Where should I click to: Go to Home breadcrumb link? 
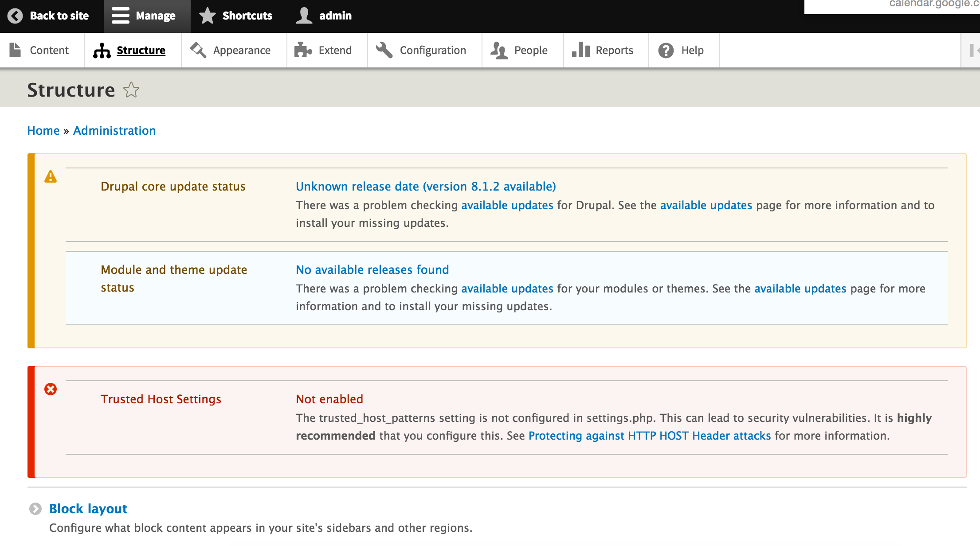[43, 131]
